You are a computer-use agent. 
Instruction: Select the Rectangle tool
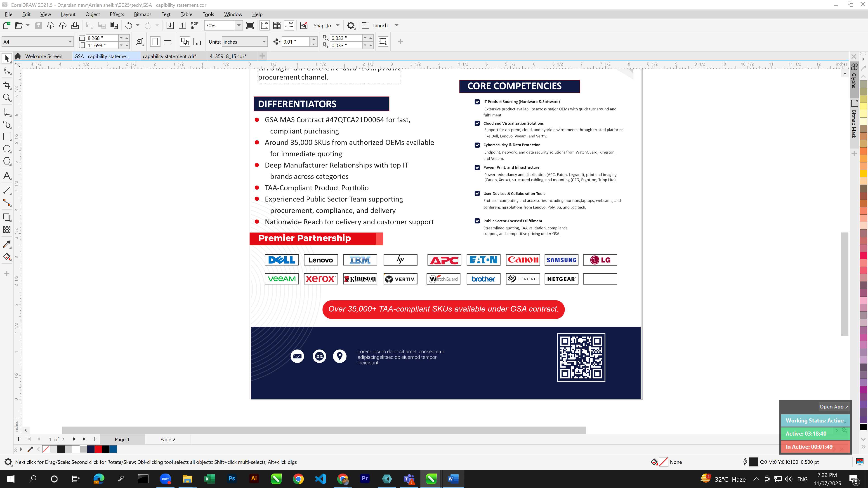tap(7, 136)
